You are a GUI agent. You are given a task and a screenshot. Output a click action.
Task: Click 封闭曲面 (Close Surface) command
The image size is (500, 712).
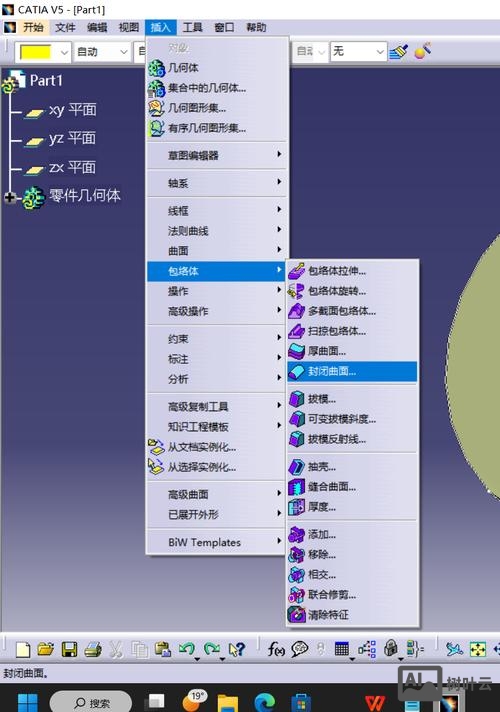click(352, 371)
